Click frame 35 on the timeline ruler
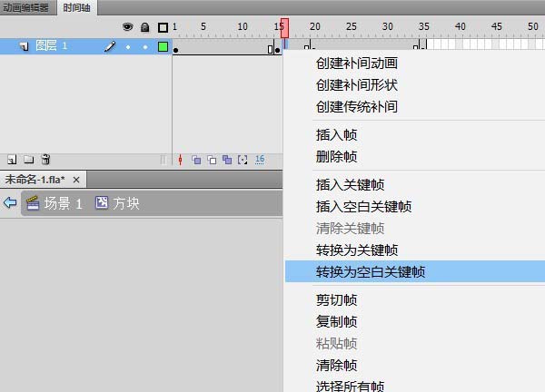Viewport: 545px width, 392px height. point(423,26)
